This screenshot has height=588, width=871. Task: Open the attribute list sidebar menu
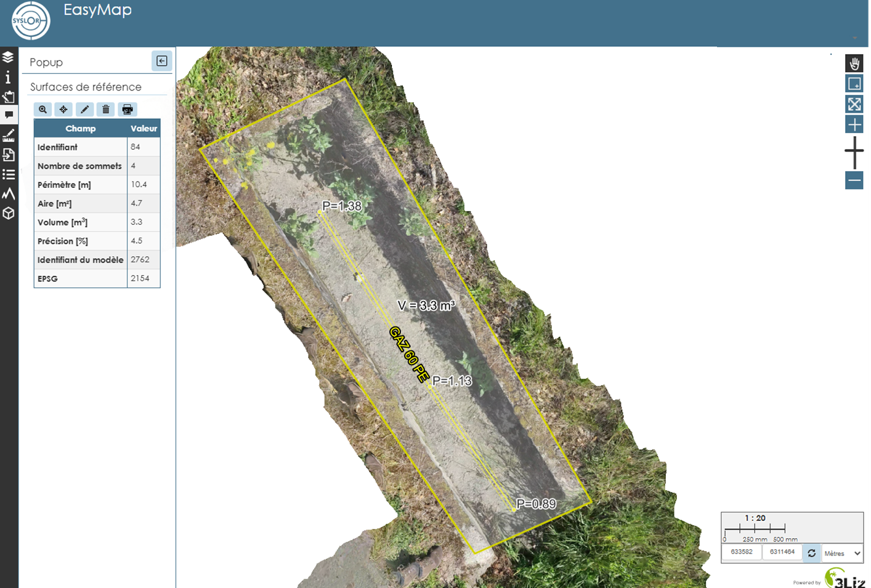pos(9,174)
